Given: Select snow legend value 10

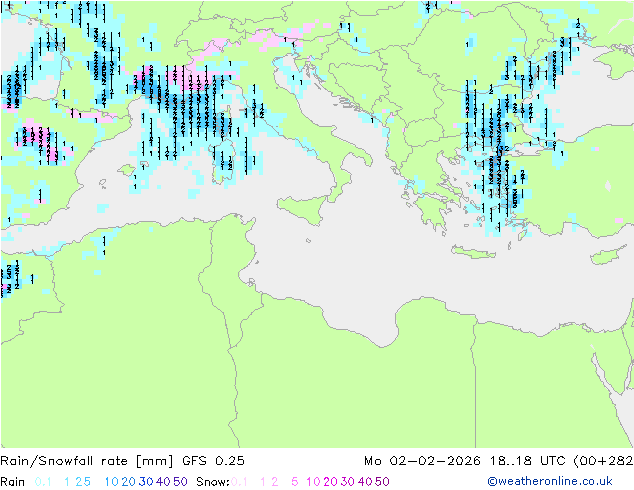Looking at the screenshot, I should (x=313, y=482).
